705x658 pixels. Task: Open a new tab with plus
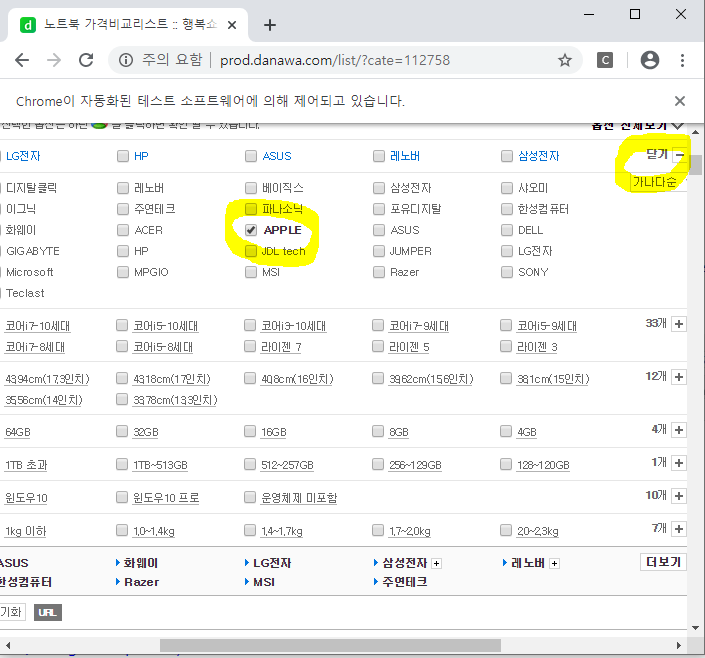tap(270, 25)
